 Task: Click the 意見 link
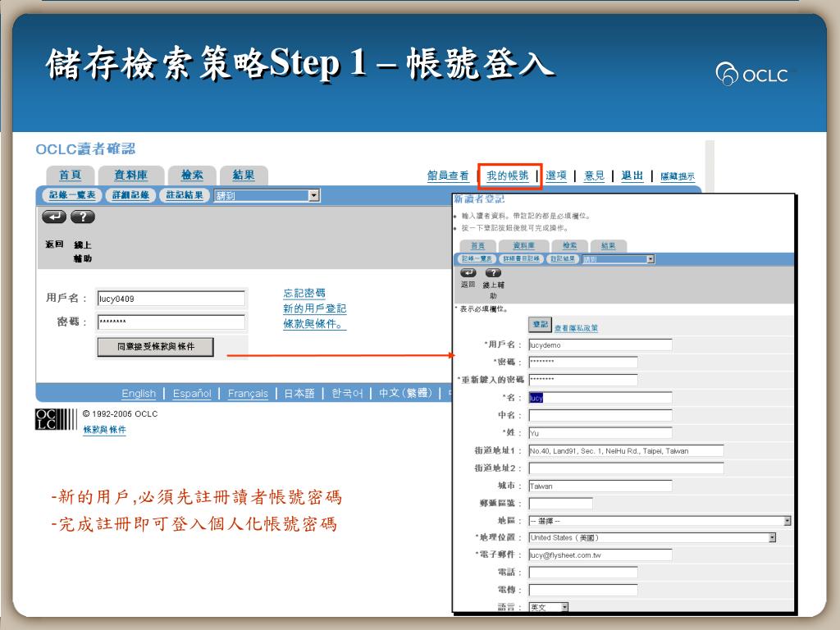click(594, 176)
